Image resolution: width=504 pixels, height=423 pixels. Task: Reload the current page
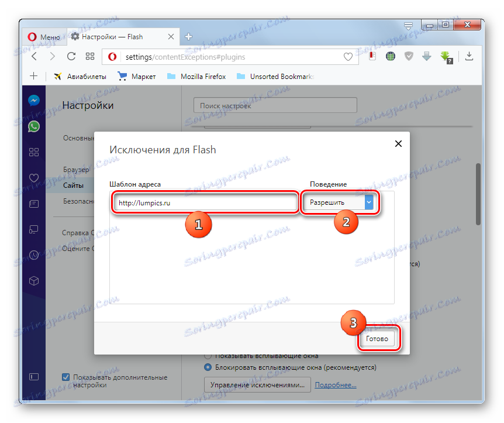[71, 57]
